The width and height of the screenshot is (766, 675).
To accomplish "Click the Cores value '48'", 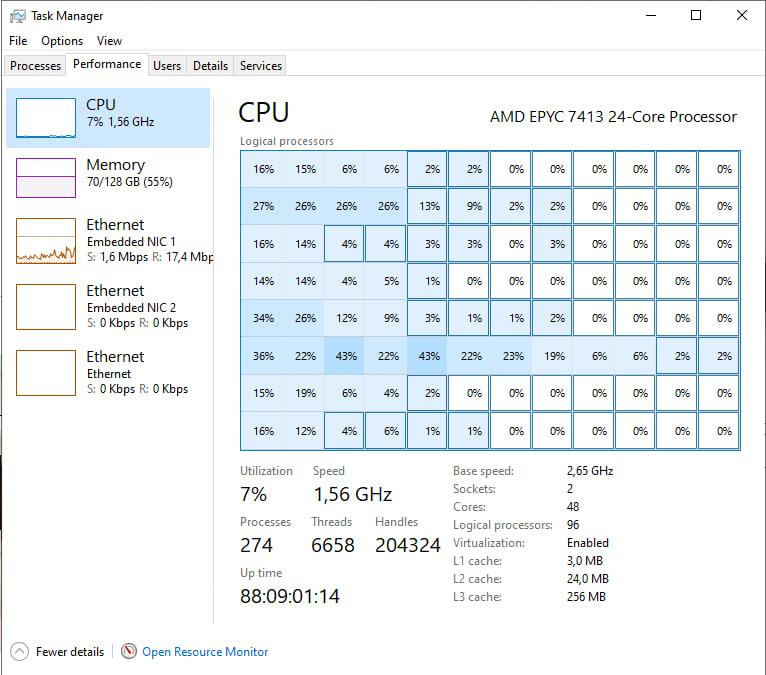I will 573,507.
